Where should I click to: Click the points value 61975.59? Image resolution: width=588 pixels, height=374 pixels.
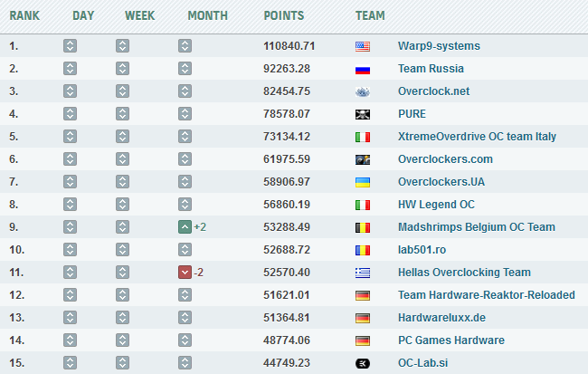(x=287, y=159)
